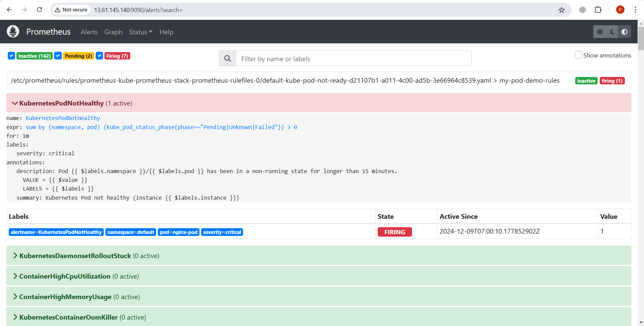The image size is (644, 326).
Task: Click the browser reload icon
Action: click(x=39, y=10)
